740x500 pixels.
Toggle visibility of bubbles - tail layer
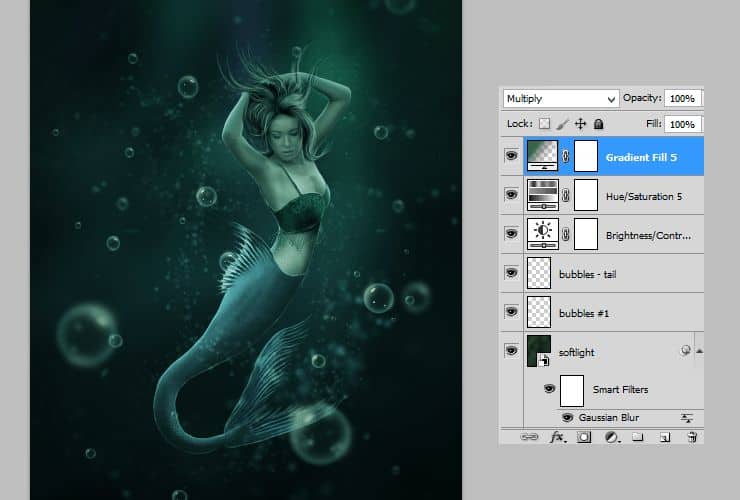click(x=511, y=273)
